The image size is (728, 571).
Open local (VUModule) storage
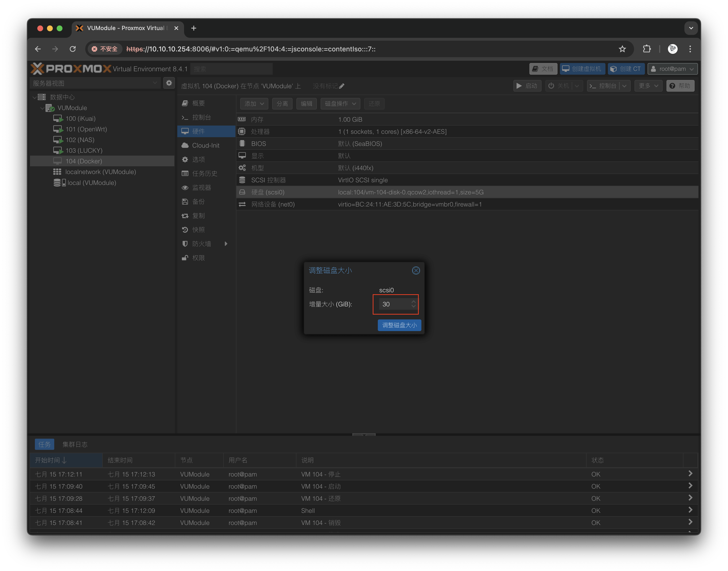[92, 183]
